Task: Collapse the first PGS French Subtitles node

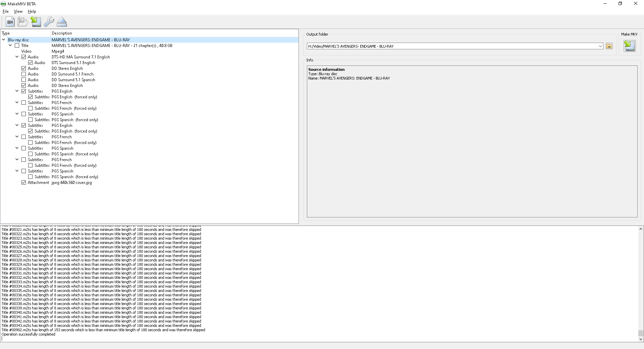Action: 17,102
